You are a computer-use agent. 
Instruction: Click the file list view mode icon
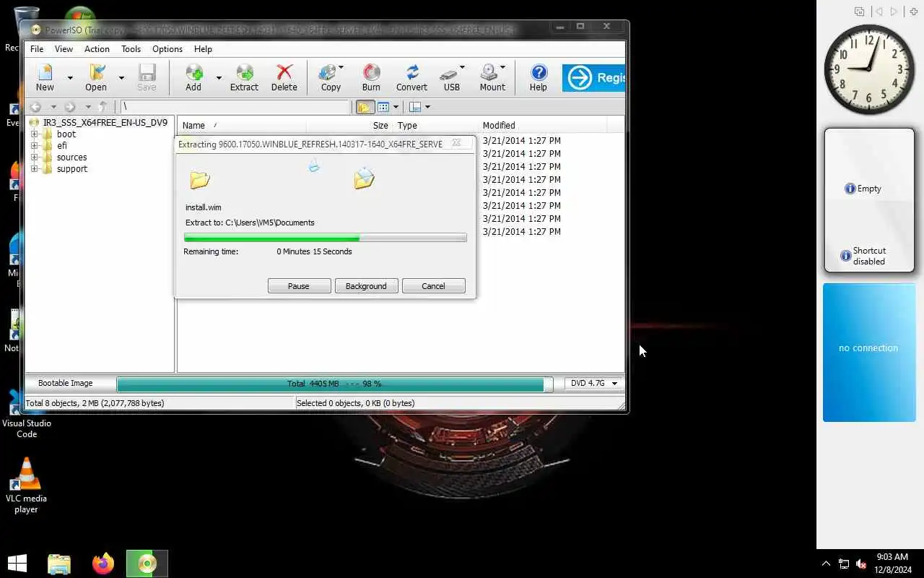tap(383, 107)
